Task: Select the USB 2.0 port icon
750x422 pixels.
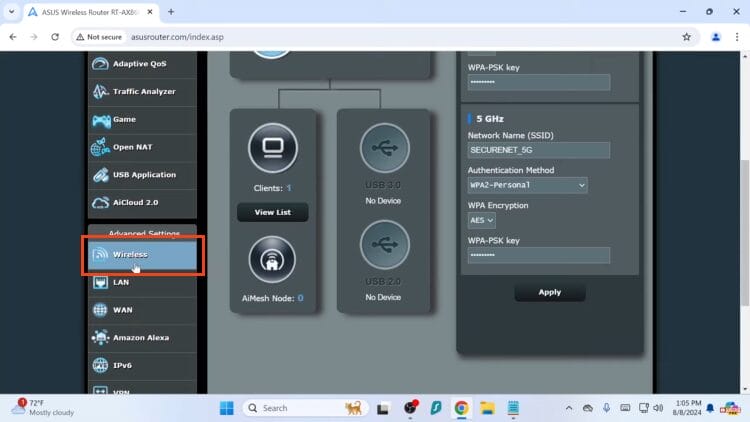Action: pyautogui.click(x=385, y=245)
